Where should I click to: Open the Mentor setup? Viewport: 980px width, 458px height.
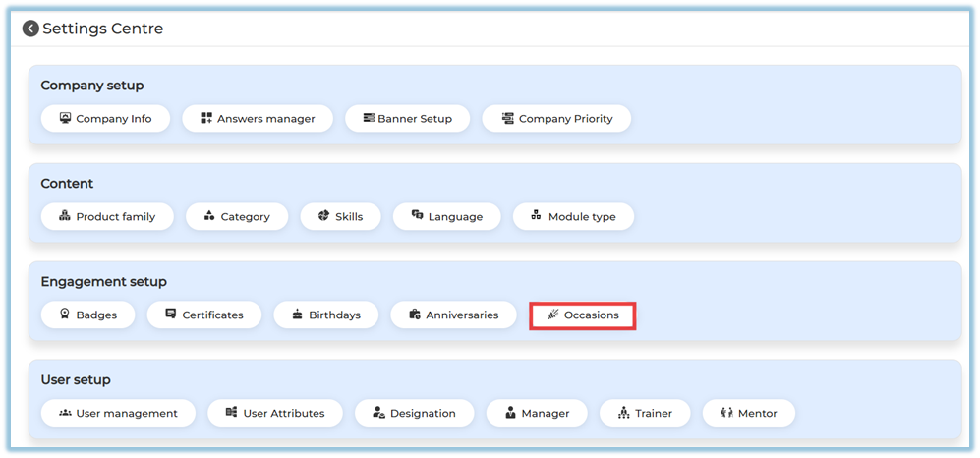(748, 414)
